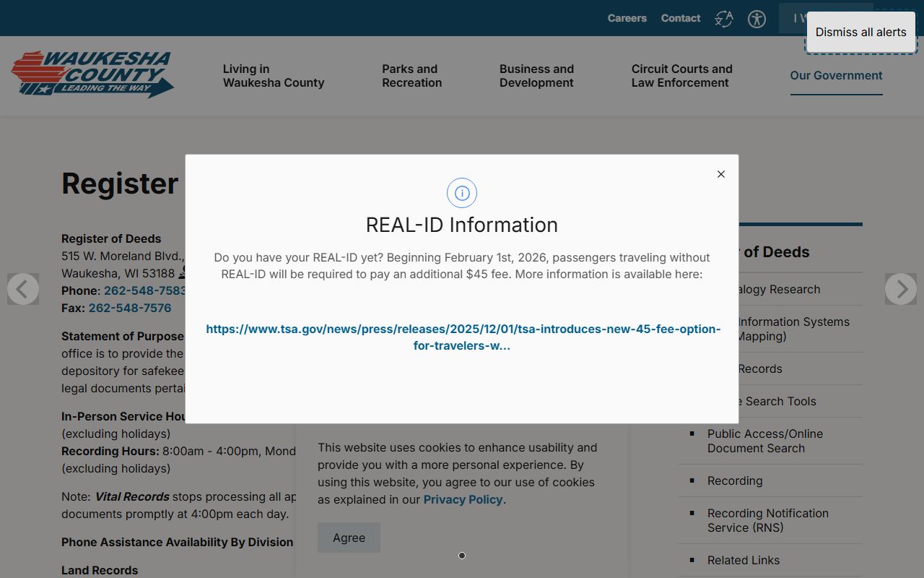Dismiss all alerts
Viewport: 924px width, 578px height.
click(x=860, y=32)
